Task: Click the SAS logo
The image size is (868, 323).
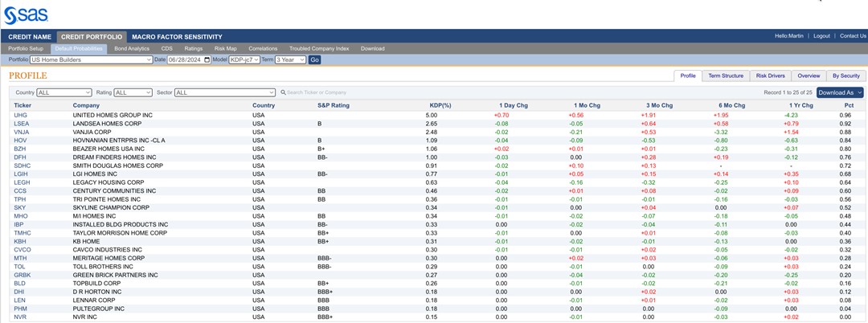Action: (26, 15)
